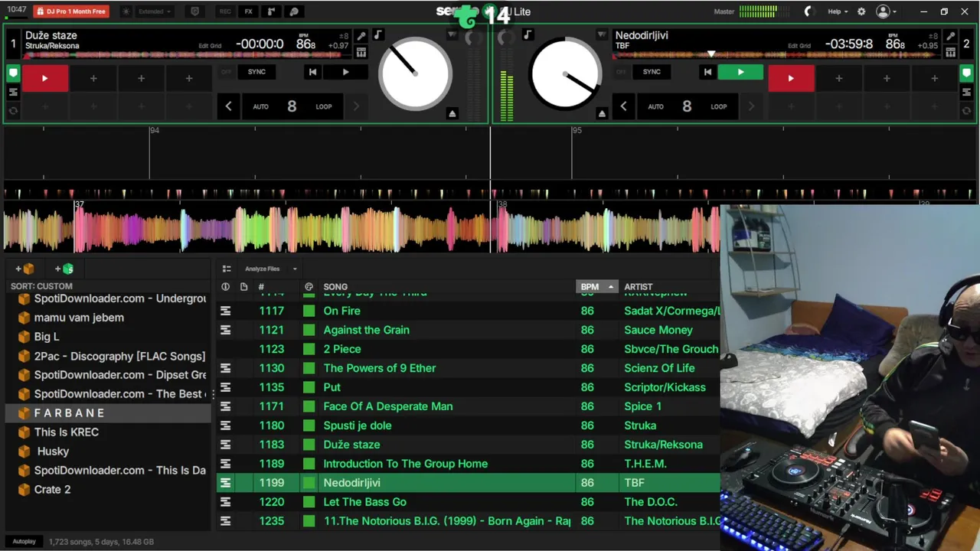Viewport: 980px width, 551px height.
Task: Click color swatch for On Fire row
Action: pyautogui.click(x=309, y=311)
